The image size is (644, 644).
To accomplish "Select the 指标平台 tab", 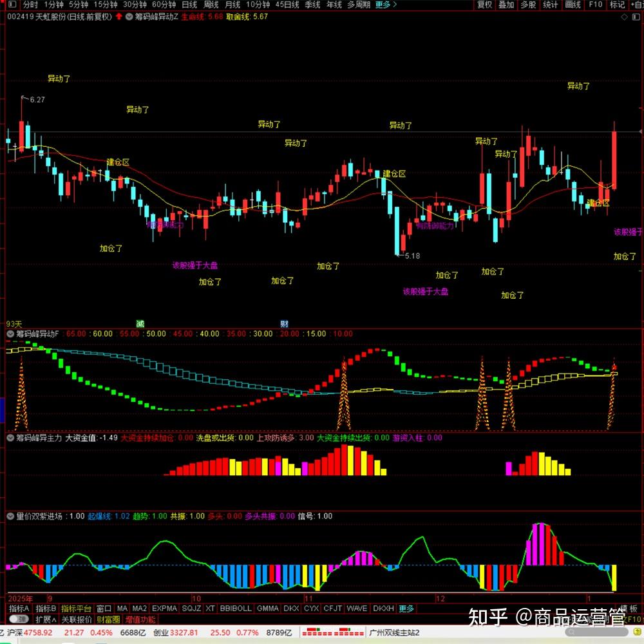I will pyautogui.click(x=77, y=609).
